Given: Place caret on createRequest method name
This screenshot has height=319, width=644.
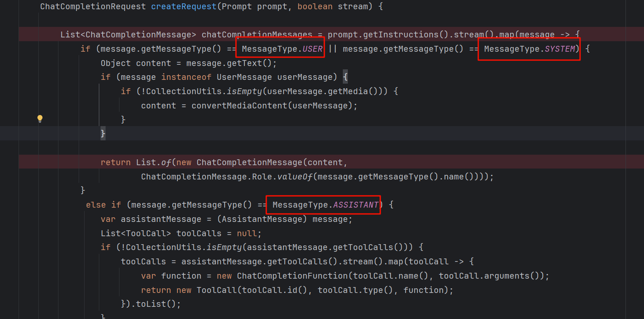Looking at the screenshot, I should 184,7.
